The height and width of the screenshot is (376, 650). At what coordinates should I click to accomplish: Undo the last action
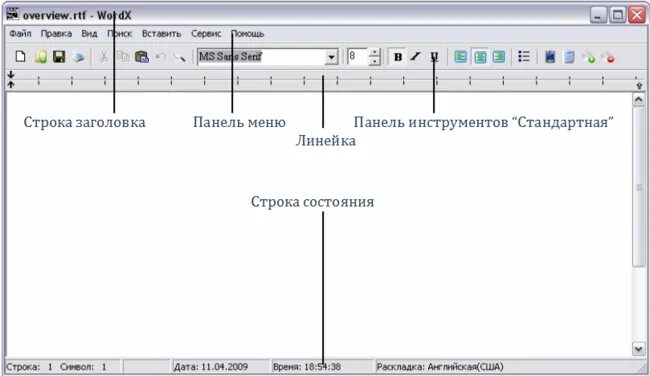[x=161, y=57]
